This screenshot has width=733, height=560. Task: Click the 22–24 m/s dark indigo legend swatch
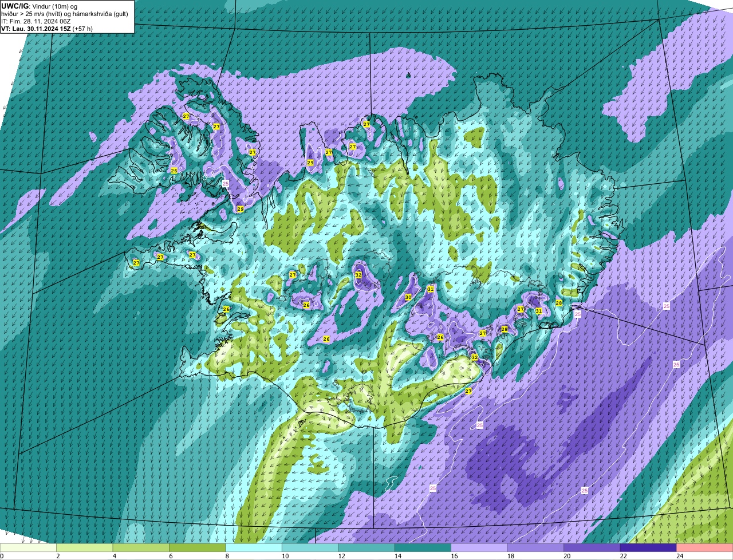point(648,548)
